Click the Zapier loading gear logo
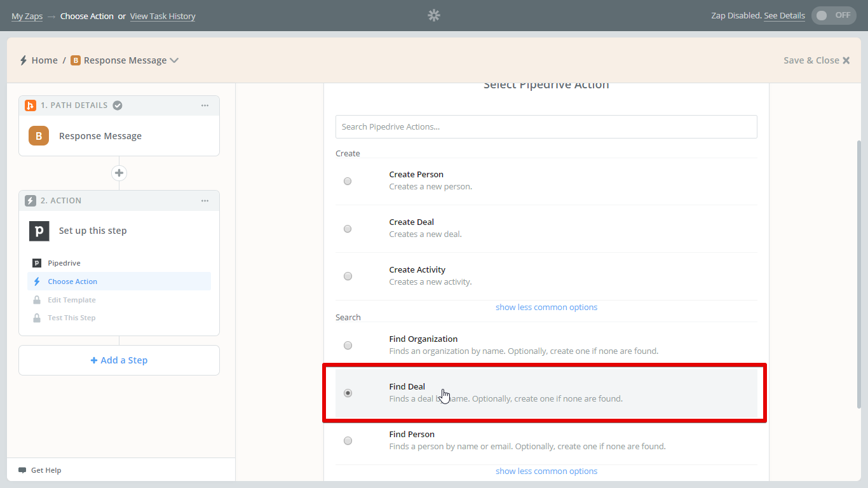Viewport: 868px width, 488px height. coord(434,15)
